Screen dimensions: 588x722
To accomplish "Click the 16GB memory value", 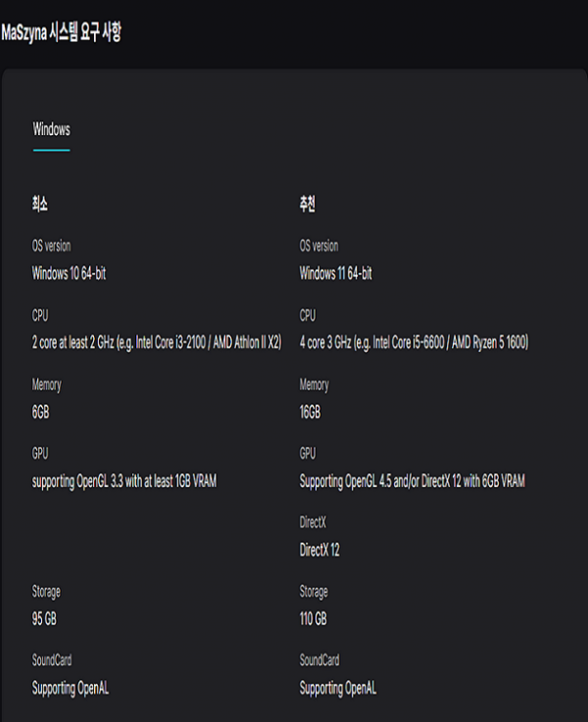I will (310, 412).
